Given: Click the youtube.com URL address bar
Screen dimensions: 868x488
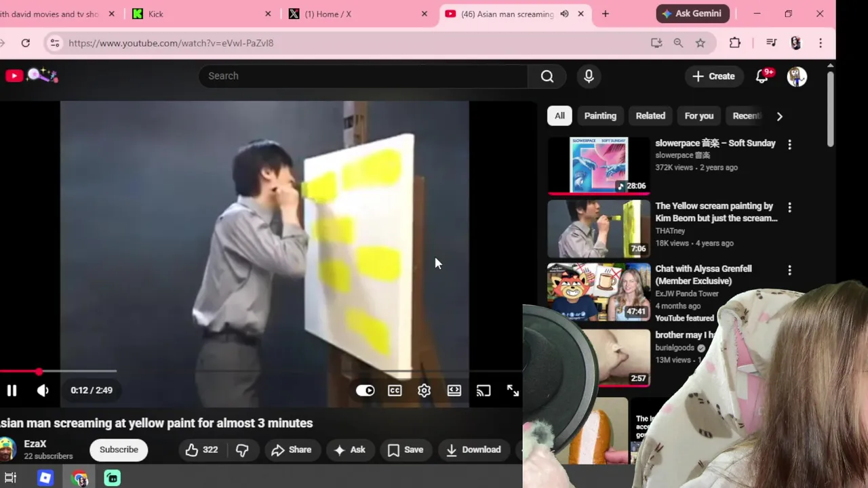Looking at the screenshot, I should pos(171,43).
